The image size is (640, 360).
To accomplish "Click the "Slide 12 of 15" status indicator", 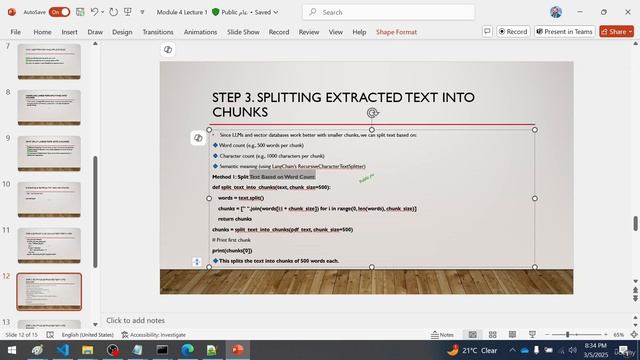I will point(21,335).
